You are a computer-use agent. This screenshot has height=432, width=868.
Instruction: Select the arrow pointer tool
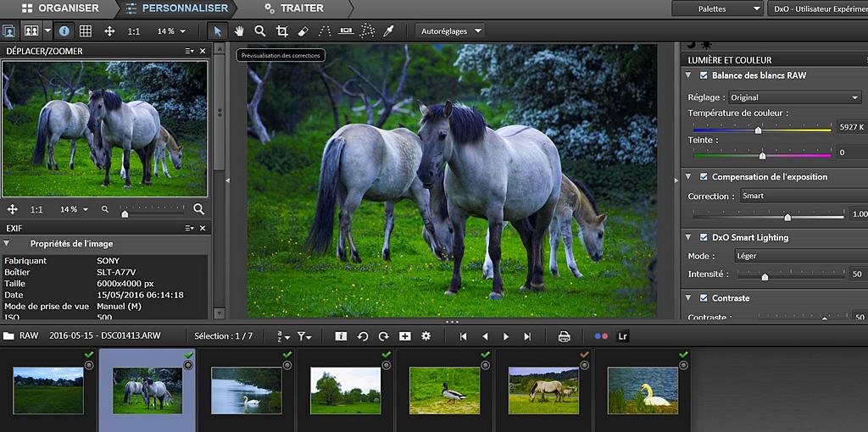tap(218, 31)
